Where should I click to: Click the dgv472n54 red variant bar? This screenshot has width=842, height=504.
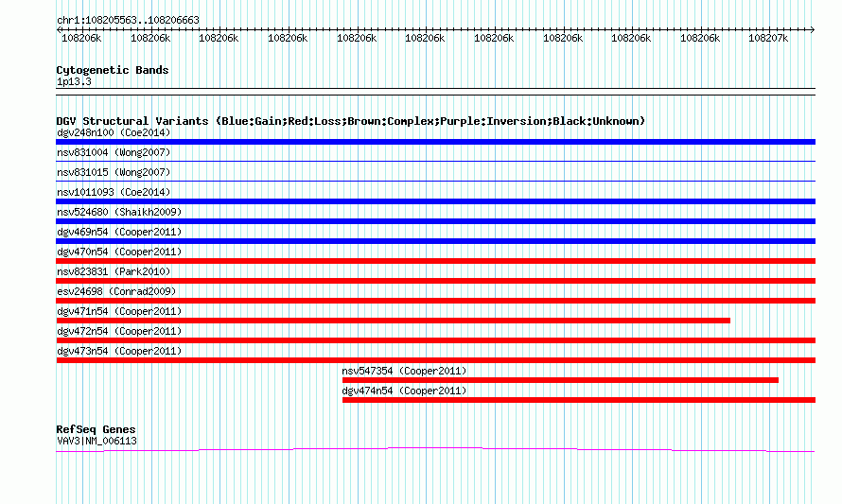pos(435,340)
